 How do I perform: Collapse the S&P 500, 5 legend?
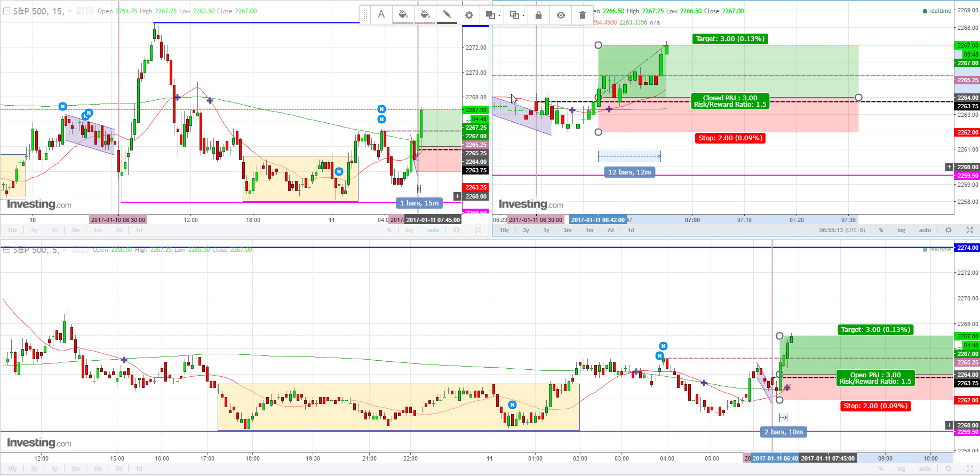pyautogui.click(x=6, y=249)
